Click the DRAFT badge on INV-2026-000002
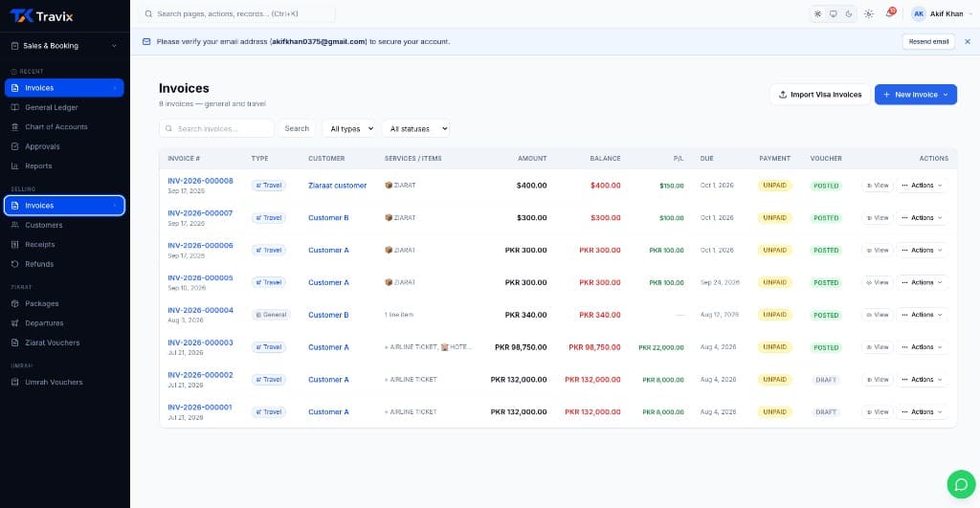 (x=826, y=380)
